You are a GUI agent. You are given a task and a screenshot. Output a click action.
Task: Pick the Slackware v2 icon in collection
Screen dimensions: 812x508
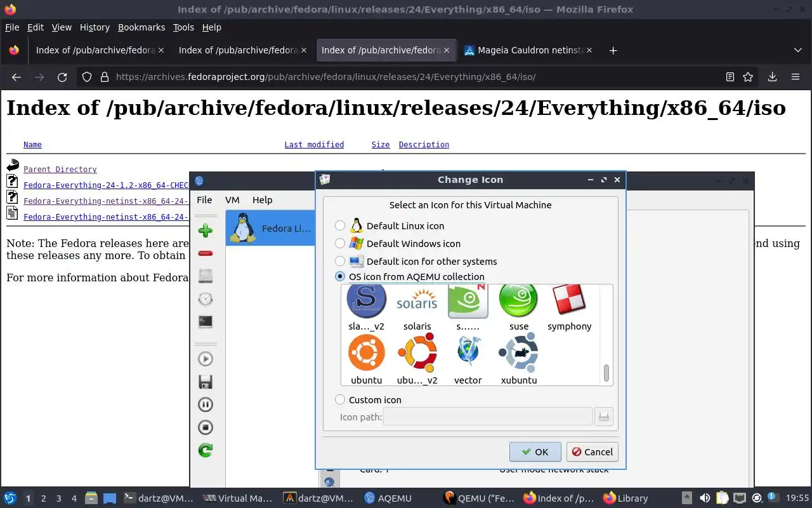click(366, 307)
